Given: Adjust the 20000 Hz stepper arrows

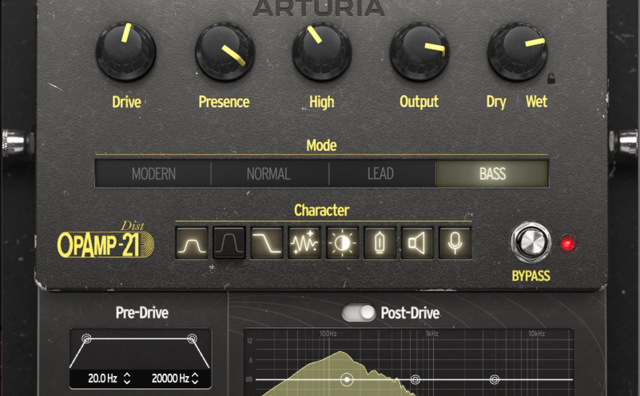Looking at the screenshot, I should (195, 378).
